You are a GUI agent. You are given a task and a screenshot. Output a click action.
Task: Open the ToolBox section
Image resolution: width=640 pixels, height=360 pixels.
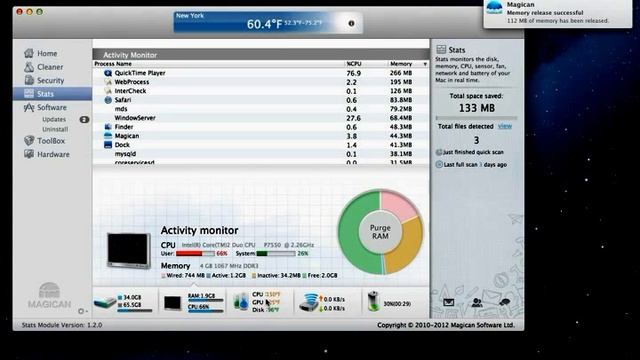(51, 141)
